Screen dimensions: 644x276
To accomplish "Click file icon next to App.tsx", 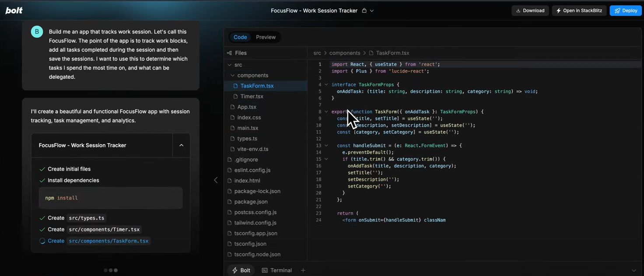I will pos(233,107).
